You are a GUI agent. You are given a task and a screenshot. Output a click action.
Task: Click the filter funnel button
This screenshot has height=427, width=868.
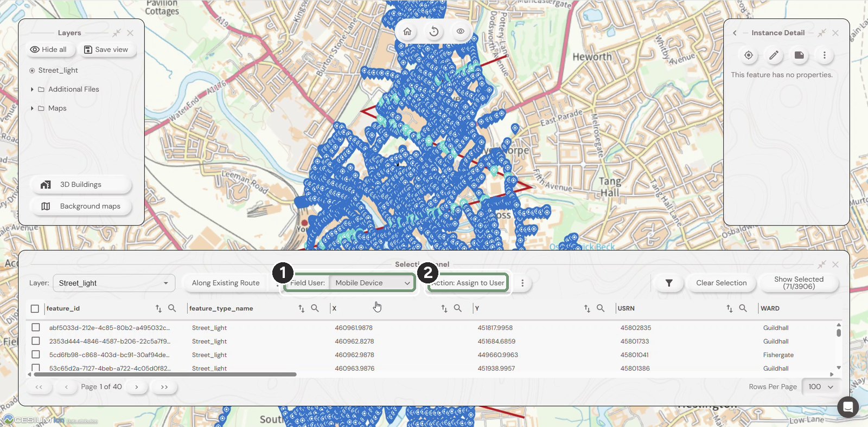point(669,283)
